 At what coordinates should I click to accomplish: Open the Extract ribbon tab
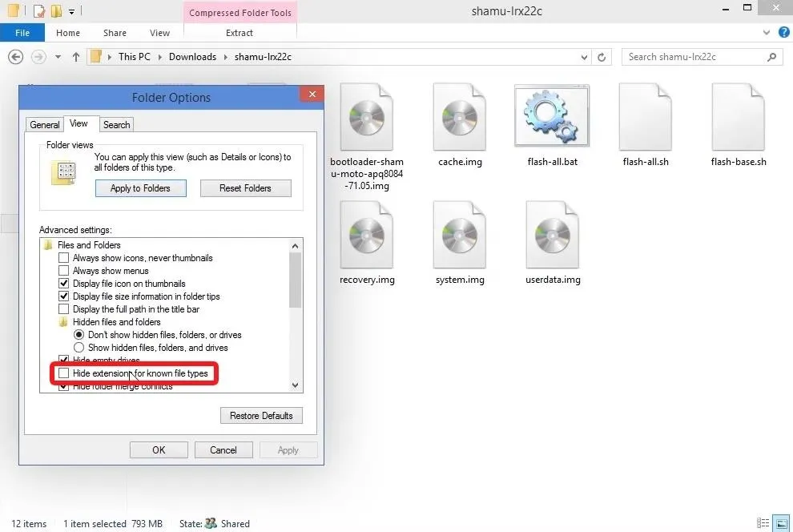tap(240, 33)
